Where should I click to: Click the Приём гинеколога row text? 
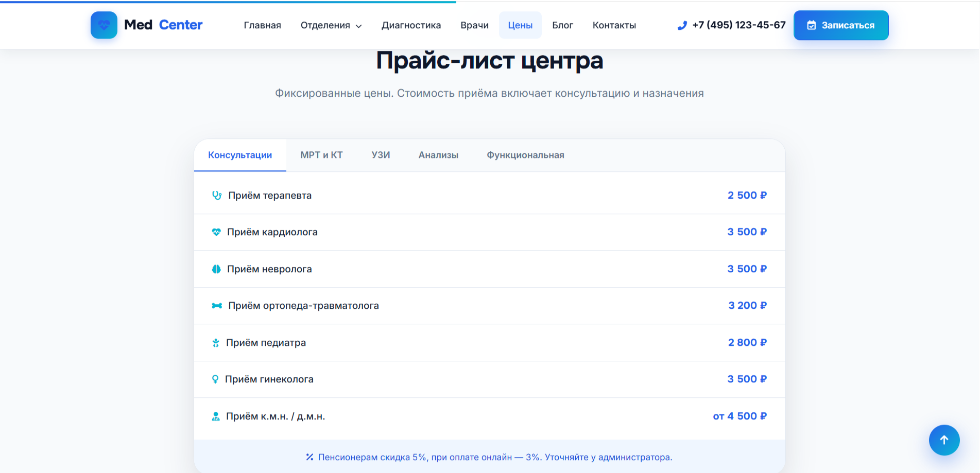click(269, 379)
